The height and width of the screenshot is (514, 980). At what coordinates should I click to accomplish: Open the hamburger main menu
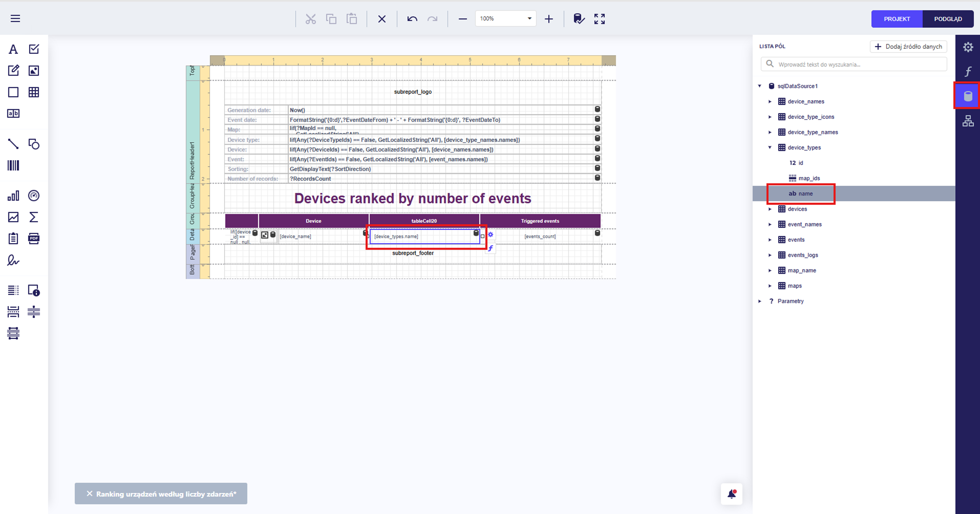click(15, 19)
